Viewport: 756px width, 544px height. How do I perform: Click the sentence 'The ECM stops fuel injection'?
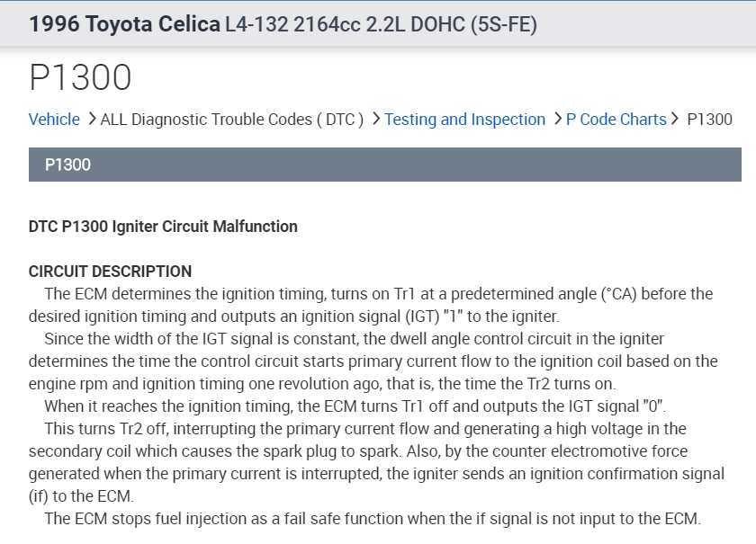[372, 519]
